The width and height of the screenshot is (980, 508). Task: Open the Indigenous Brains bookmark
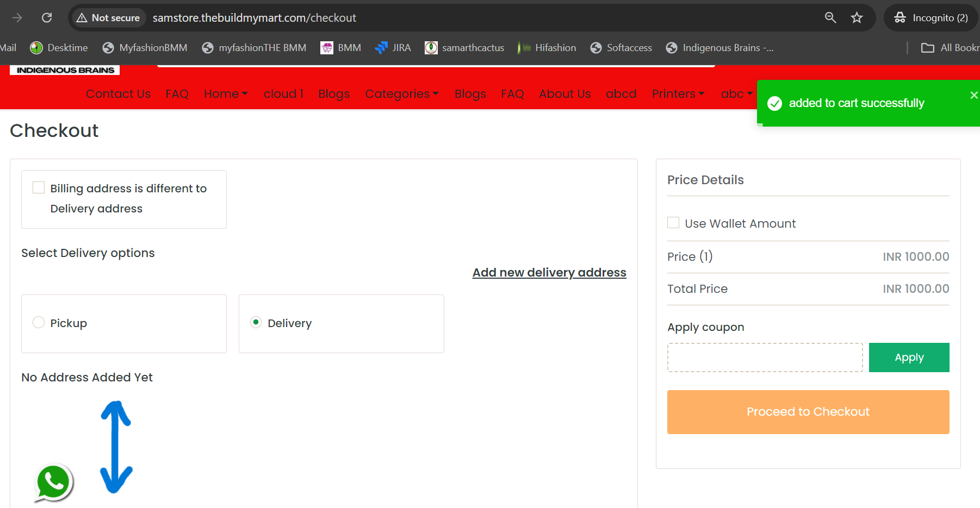click(x=720, y=48)
